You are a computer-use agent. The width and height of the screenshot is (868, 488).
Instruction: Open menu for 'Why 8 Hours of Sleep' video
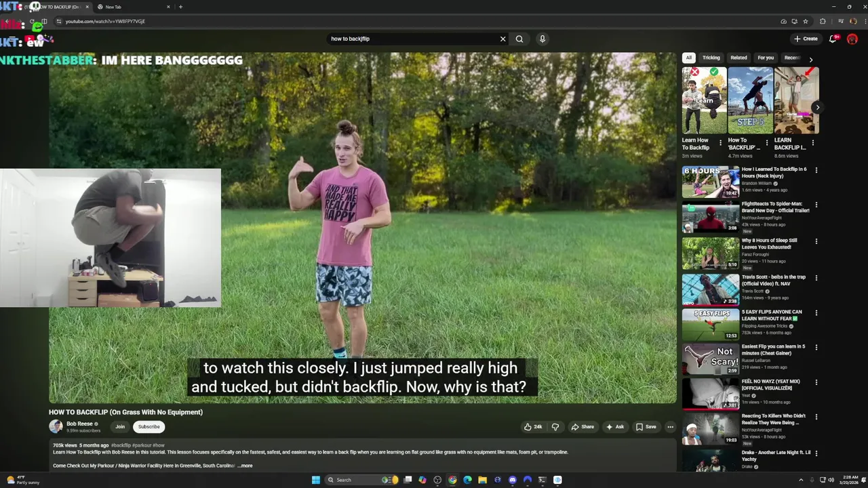pyautogui.click(x=816, y=241)
